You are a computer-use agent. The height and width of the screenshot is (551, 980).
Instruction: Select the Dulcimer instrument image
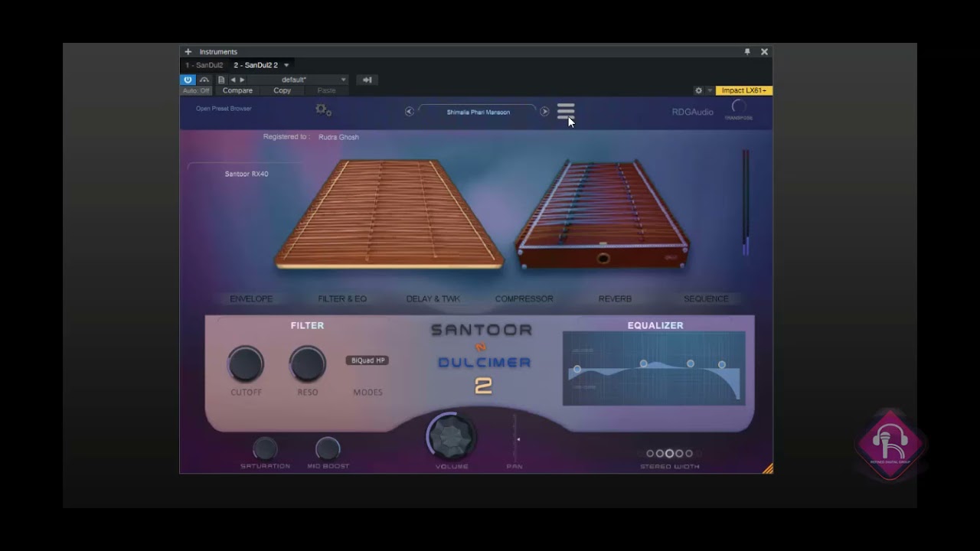603,214
